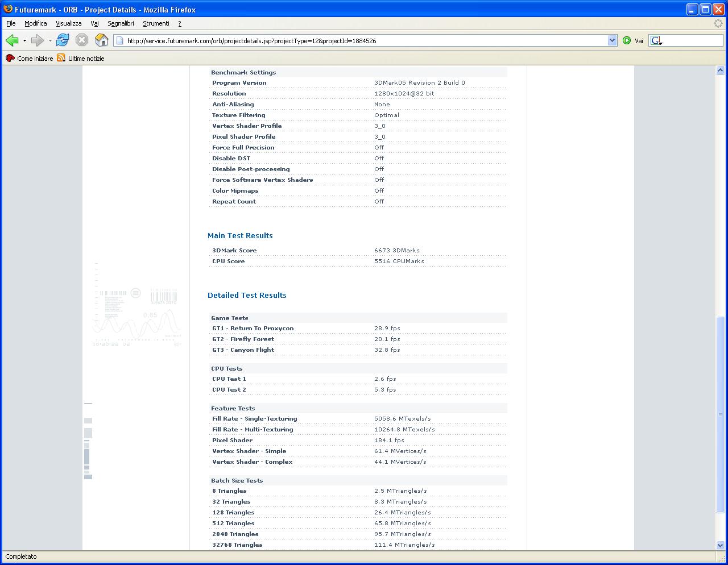Click the Texture Filtering label
This screenshot has width=728, height=565.
point(239,115)
